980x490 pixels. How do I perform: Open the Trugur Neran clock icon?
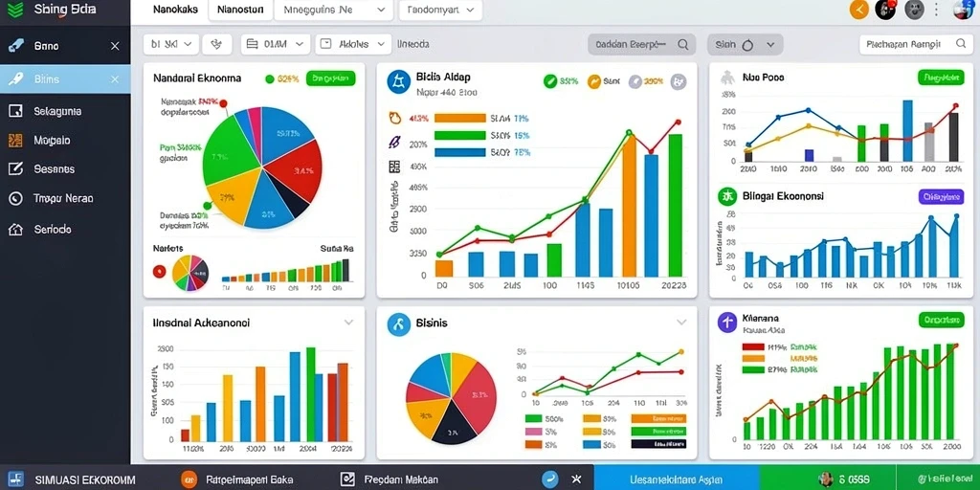tap(15, 199)
